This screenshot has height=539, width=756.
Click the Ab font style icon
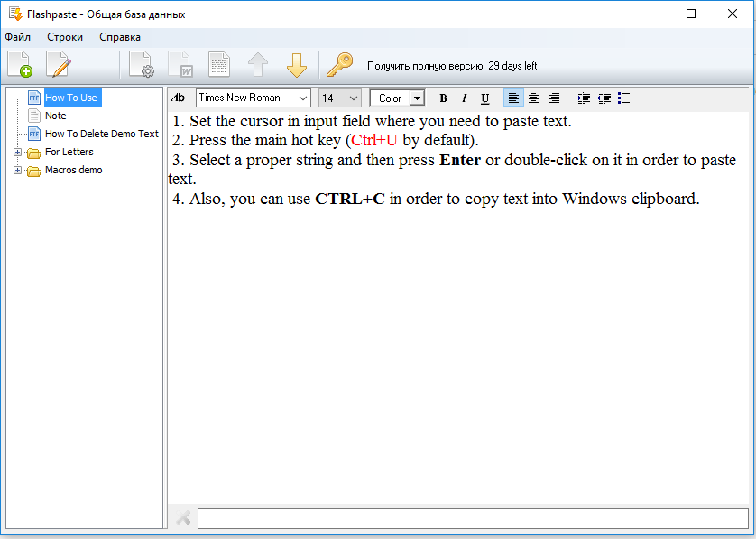coord(178,98)
